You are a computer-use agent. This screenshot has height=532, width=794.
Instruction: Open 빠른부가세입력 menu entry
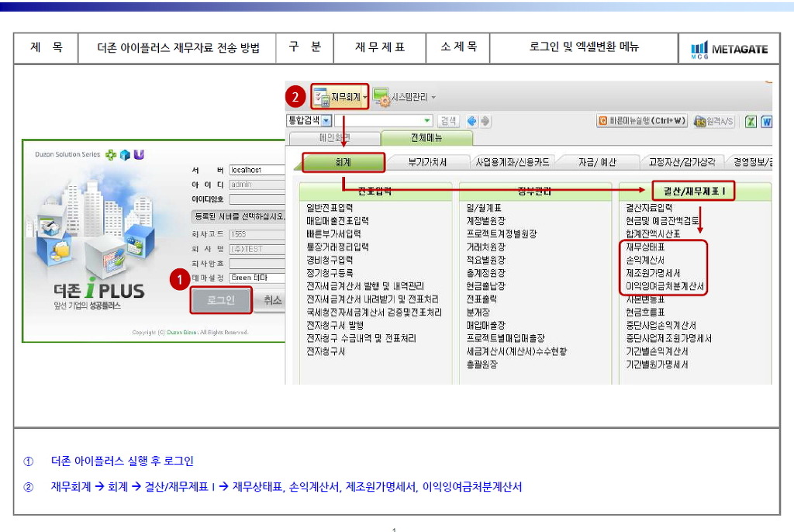pyautogui.click(x=333, y=234)
